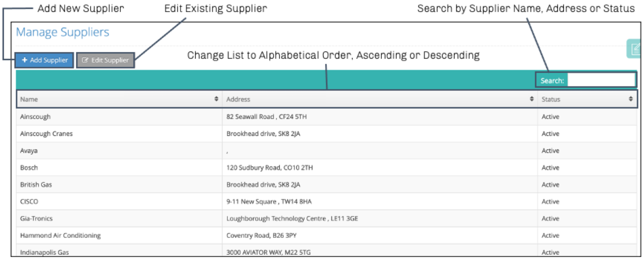Sort list by the Address column arrows
The image size is (644, 259).
532,99
